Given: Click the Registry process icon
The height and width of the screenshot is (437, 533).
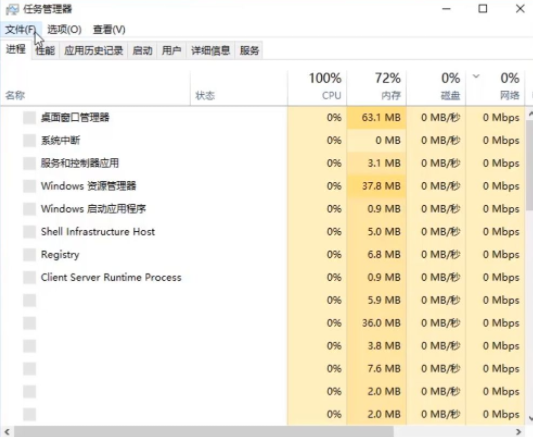Looking at the screenshot, I should coord(30,255).
